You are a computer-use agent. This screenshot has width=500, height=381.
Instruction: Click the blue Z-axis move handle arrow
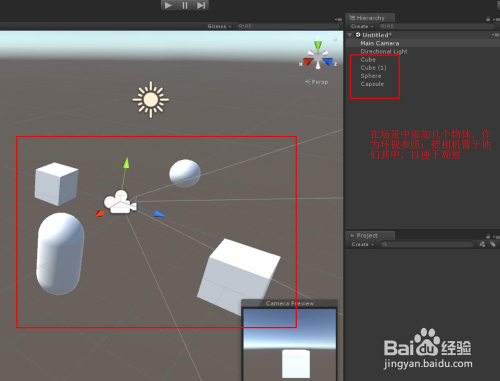[x=160, y=214]
